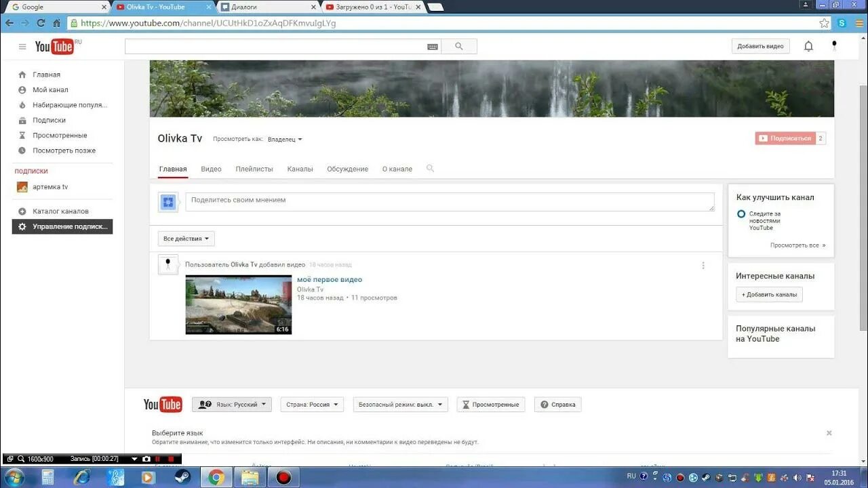This screenshot has width=868, height=488.
Task: Open Chrome's main menu button
Action: pyautogui.click(x=859, y=23)
